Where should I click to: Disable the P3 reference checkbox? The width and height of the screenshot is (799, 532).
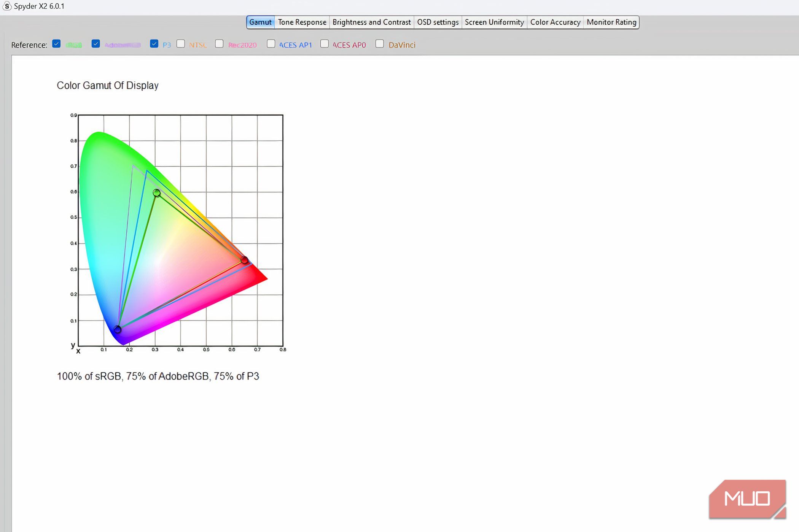coord(154,44)
